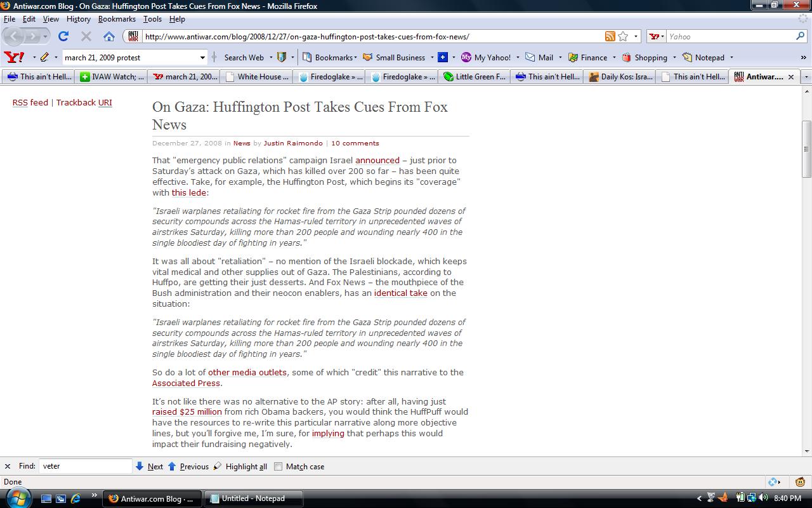Click in the find text field
Screen dimensions: 812x508
[x=86, y=466]
